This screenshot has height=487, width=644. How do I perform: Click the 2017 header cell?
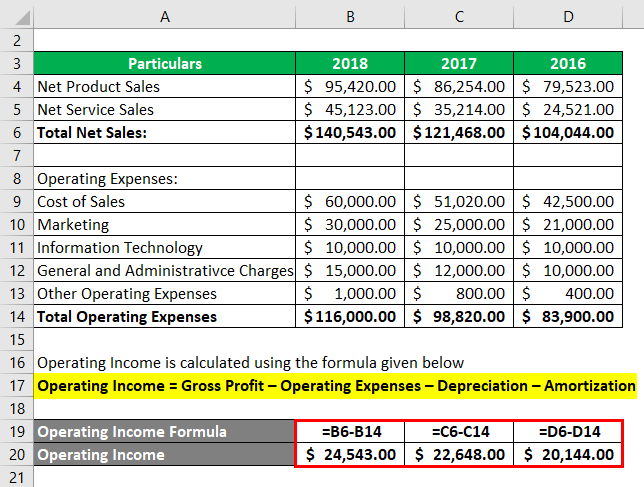click(x=459, y=63)
